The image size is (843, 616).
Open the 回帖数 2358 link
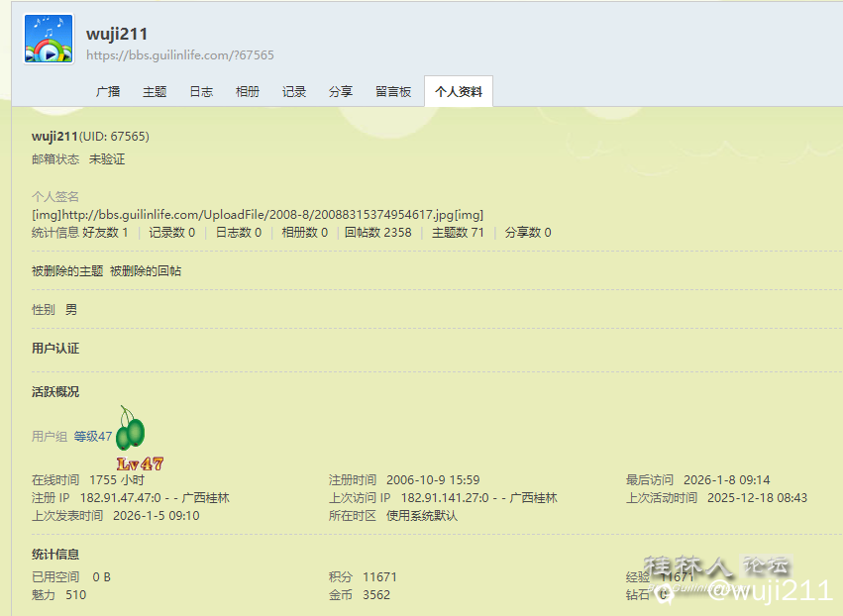coord(377,233)
